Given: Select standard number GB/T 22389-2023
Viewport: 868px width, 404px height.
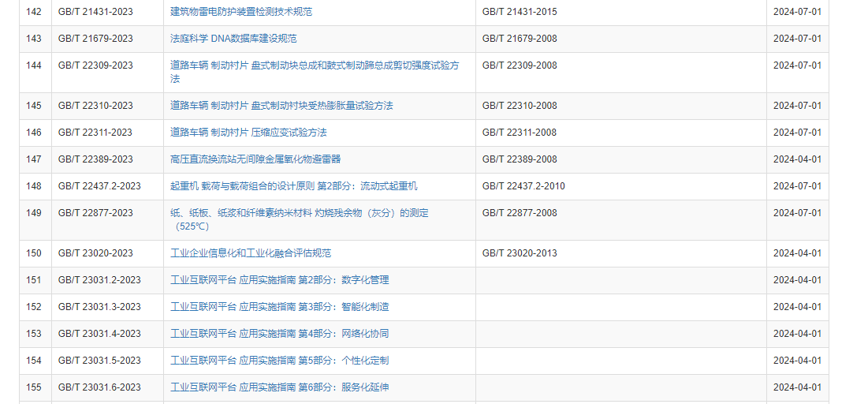Looking at the screenshot, I should click(x=95, y=159).
